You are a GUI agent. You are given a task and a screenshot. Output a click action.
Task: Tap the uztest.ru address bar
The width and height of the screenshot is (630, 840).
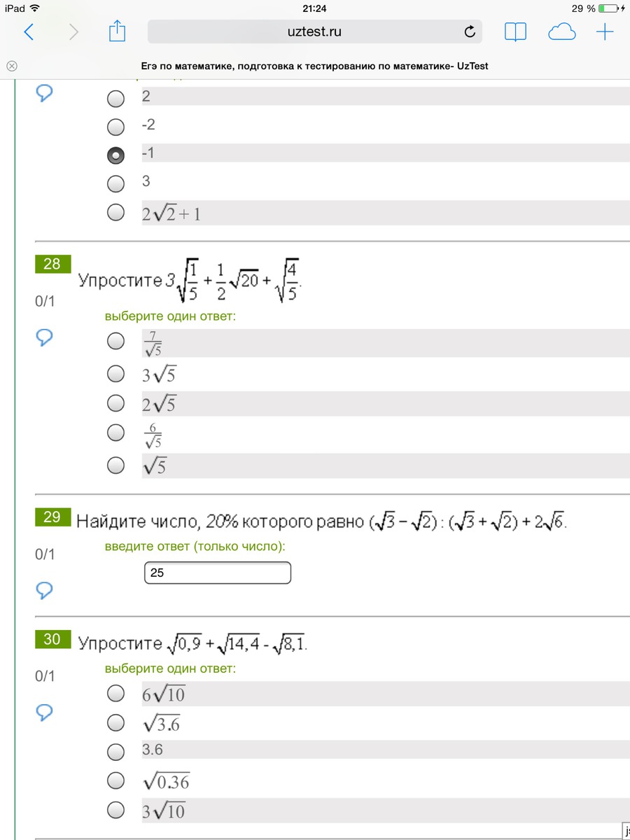pos(314,31)
